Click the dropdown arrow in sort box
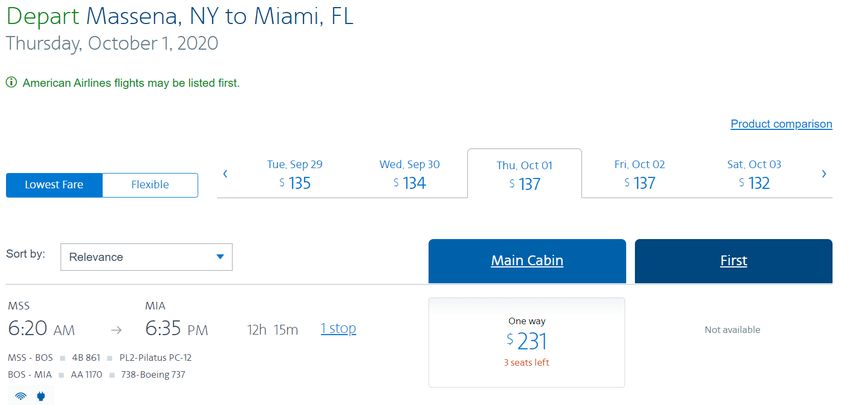 [220, 257]
